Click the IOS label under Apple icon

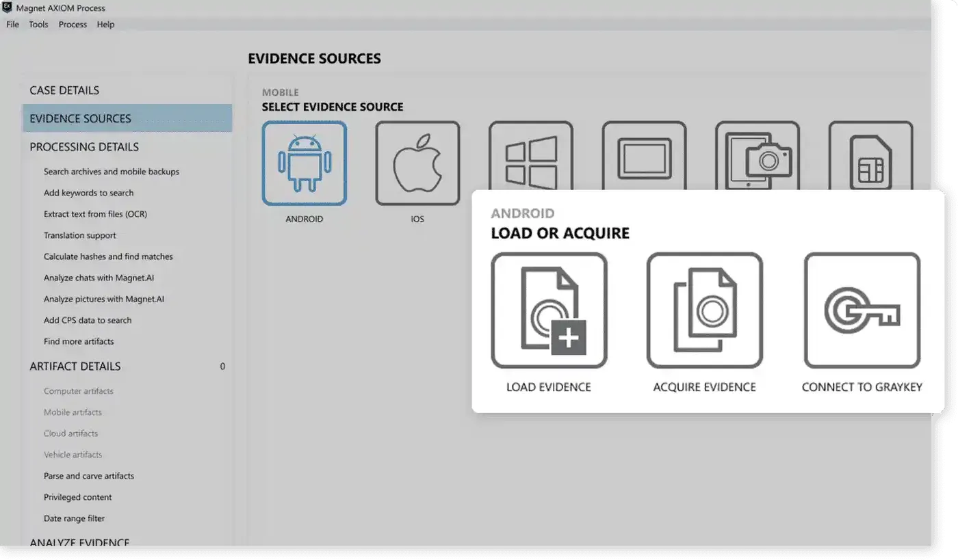pos(417,219)
